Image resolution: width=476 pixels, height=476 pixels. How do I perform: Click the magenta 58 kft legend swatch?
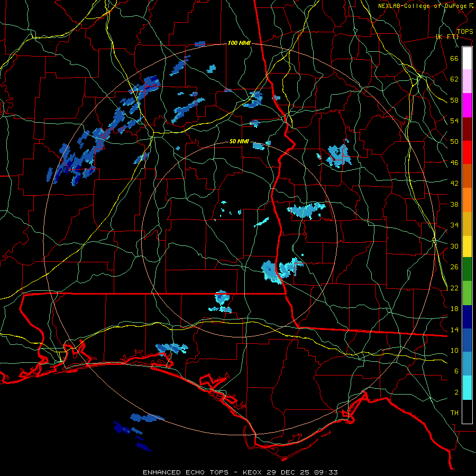pyautogui.click(x=467, y=105)
